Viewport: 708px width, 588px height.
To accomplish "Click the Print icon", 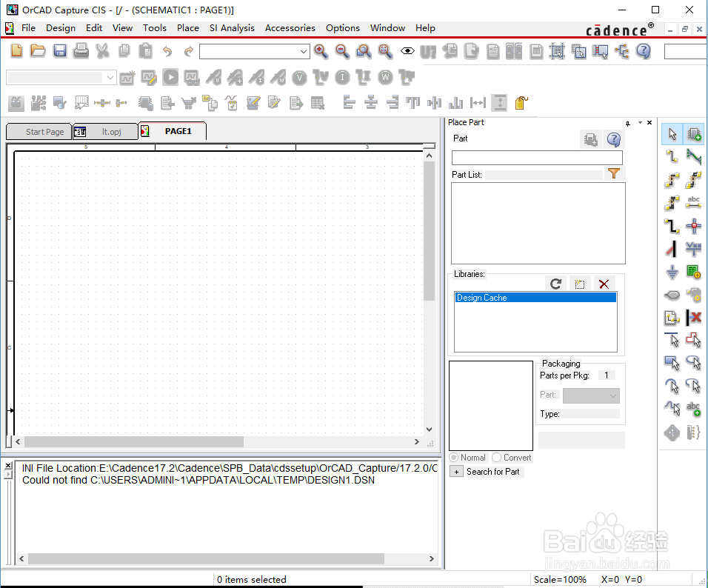I will tap(81, 50).
